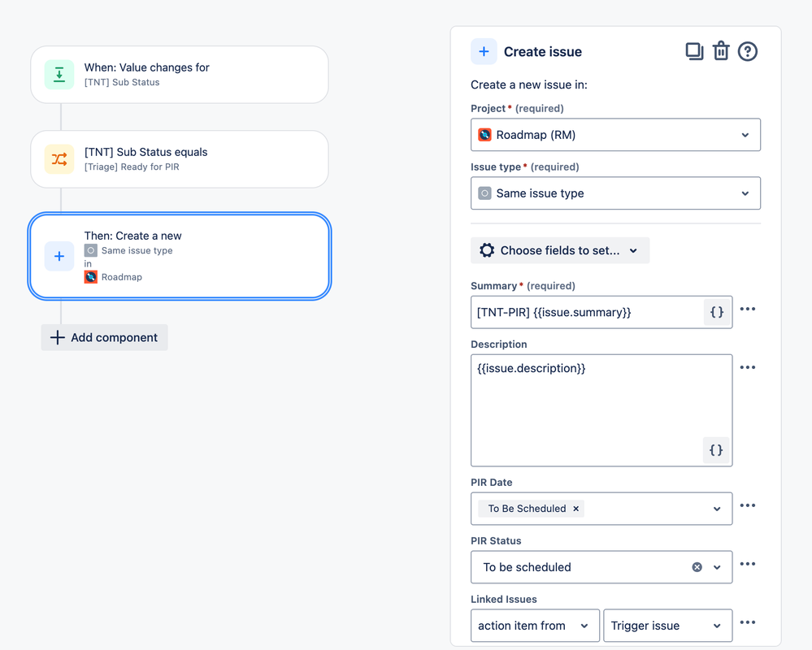Open the Project dropdown showing Roadmap (RM)
The width and height of the screenshot is (812, 650).
(615, 135)
